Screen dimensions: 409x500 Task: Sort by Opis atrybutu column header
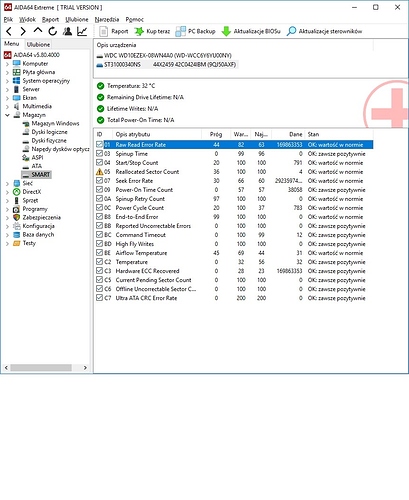(157, 134)
